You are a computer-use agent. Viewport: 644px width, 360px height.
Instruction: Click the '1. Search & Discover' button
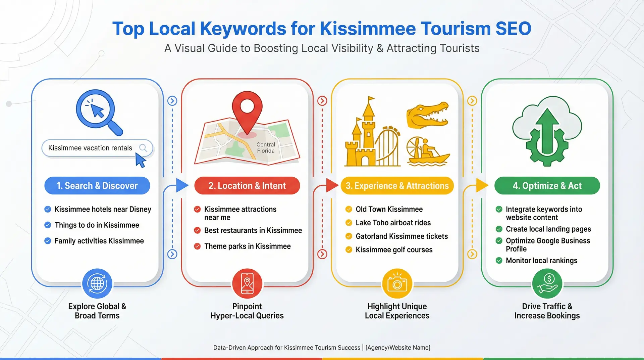pos(97,185)
